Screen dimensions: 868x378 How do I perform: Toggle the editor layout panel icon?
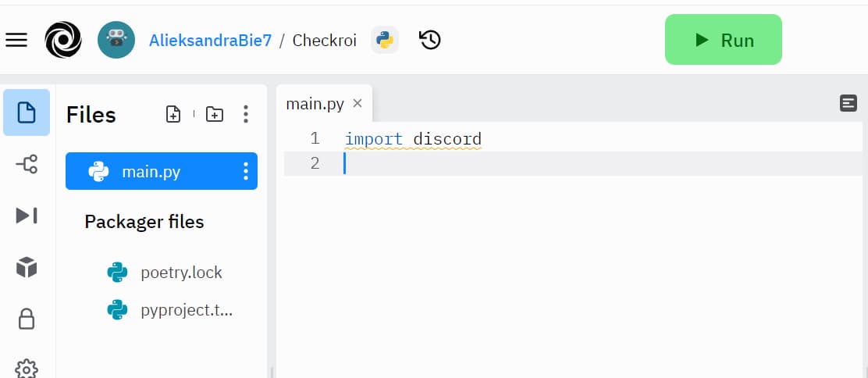[x=848, y=103]
